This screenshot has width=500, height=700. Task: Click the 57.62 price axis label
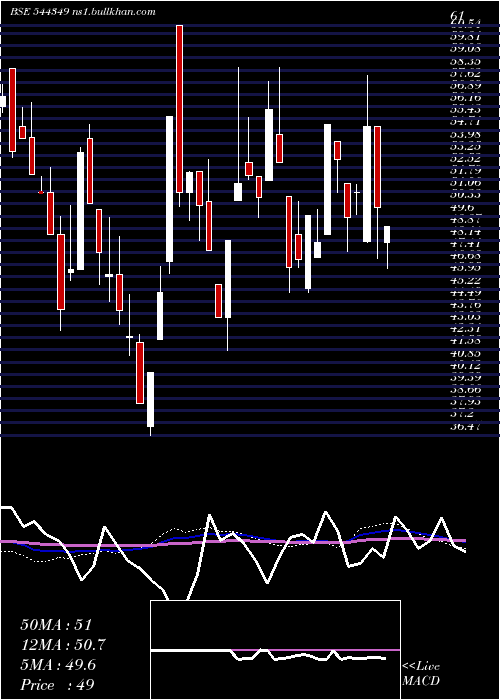[465, 73]
